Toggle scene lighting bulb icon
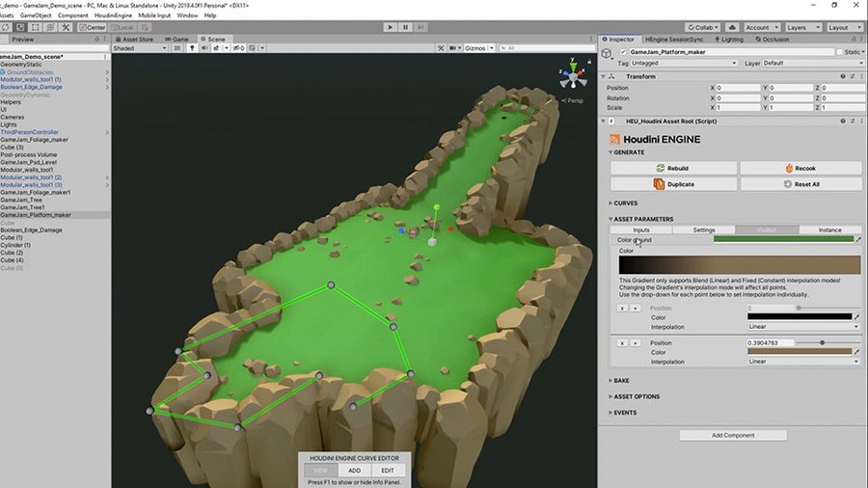 (192, 48)
